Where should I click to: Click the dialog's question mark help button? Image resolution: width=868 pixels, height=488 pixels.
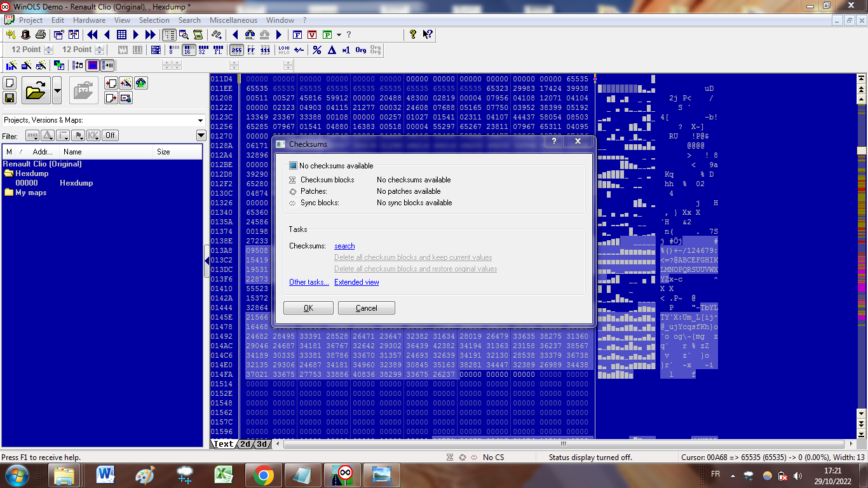click(553, 142)
